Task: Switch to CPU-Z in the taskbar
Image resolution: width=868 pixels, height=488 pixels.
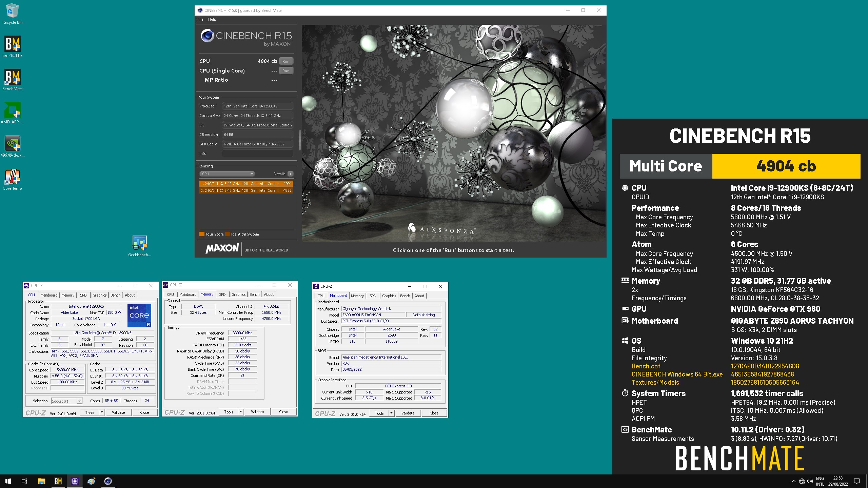Action: click(75, 481)
